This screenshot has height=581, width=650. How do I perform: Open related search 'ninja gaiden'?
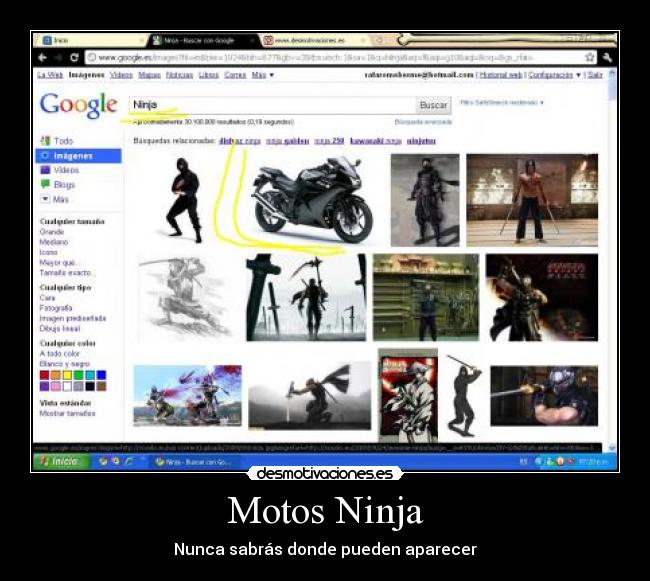tap(287, 141)
